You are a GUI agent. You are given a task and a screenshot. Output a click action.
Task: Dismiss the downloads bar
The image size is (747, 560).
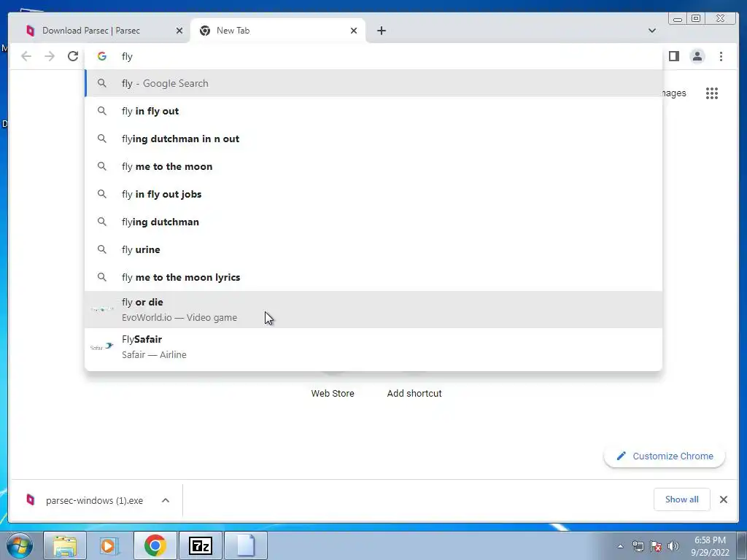723,499
